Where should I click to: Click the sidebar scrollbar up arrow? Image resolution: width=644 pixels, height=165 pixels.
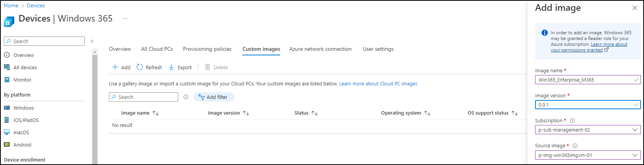pos(95,52)
